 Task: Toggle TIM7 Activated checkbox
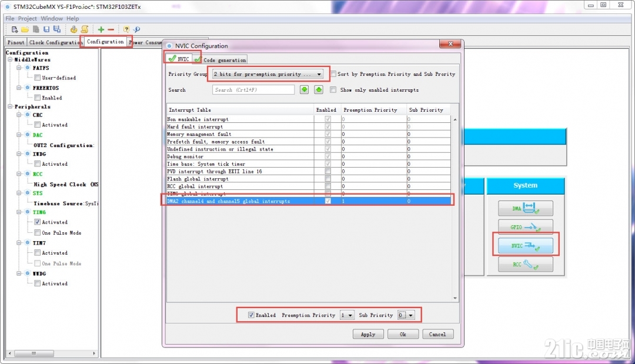click(37, 253)
